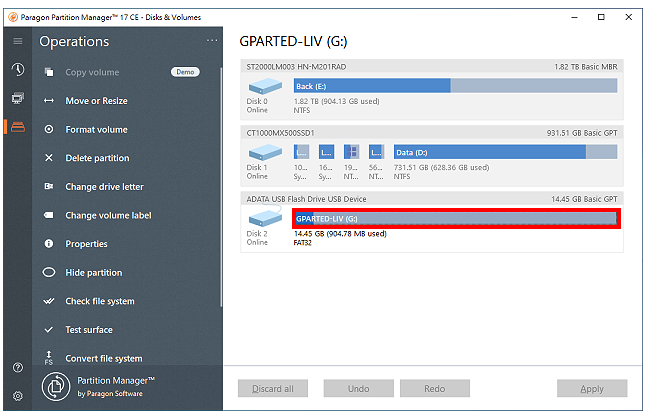651x418 pixels.
Task: Click the Check file system double-check icon
Action: 49,301
